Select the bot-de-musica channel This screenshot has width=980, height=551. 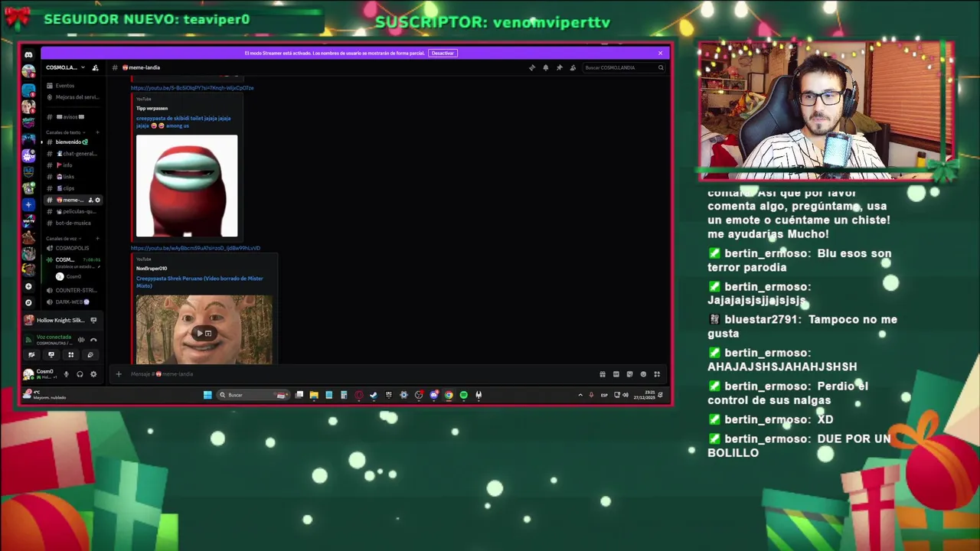pos(72,223)
